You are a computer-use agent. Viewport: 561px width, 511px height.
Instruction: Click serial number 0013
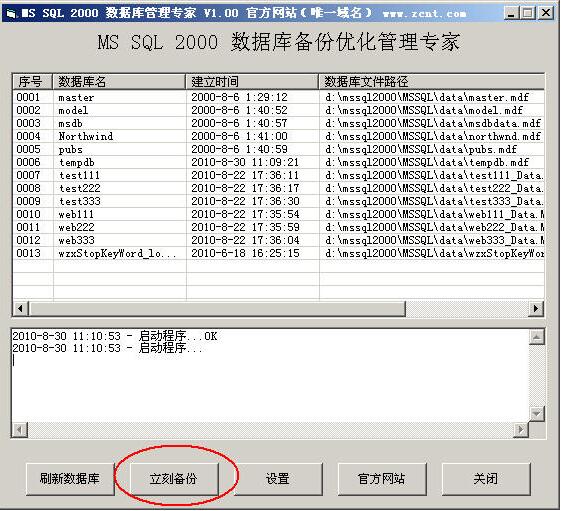point(28,253)
